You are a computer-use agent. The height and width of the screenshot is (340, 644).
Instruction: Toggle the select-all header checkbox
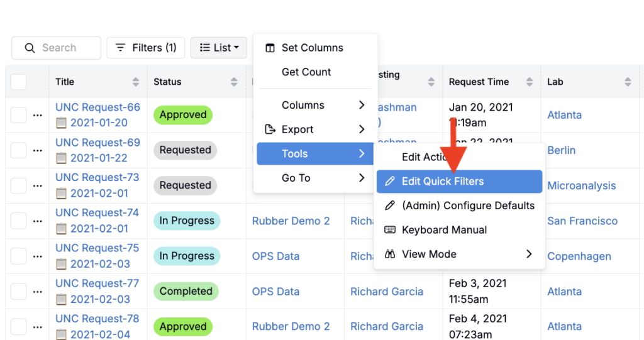19,82
